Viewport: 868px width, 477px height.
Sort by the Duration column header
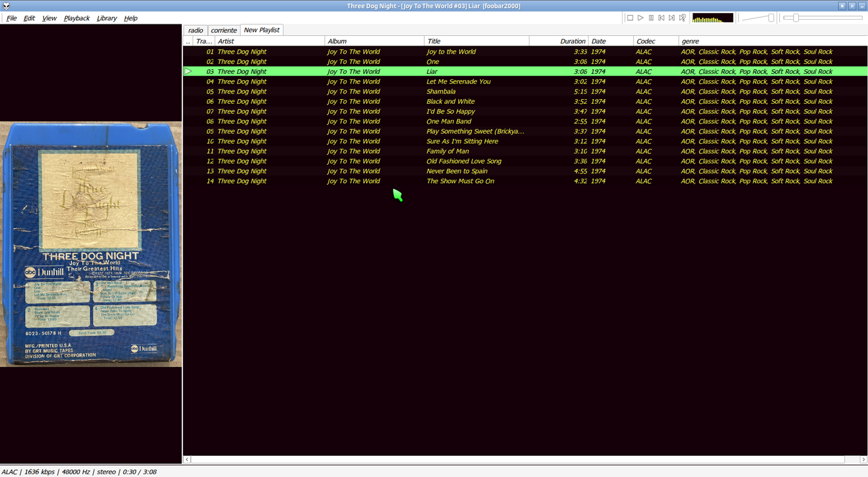(558, 41)
